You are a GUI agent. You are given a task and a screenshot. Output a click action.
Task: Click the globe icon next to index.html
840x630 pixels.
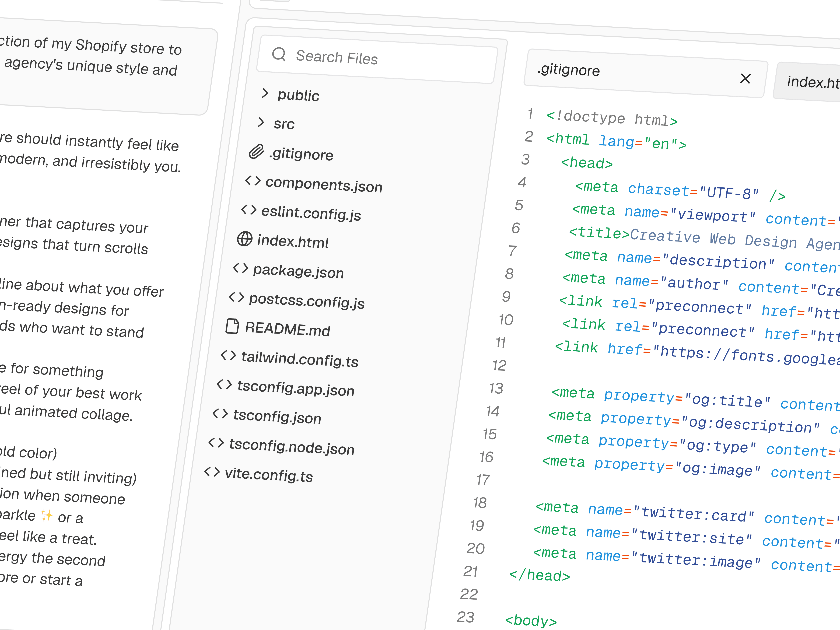[244, 239]
